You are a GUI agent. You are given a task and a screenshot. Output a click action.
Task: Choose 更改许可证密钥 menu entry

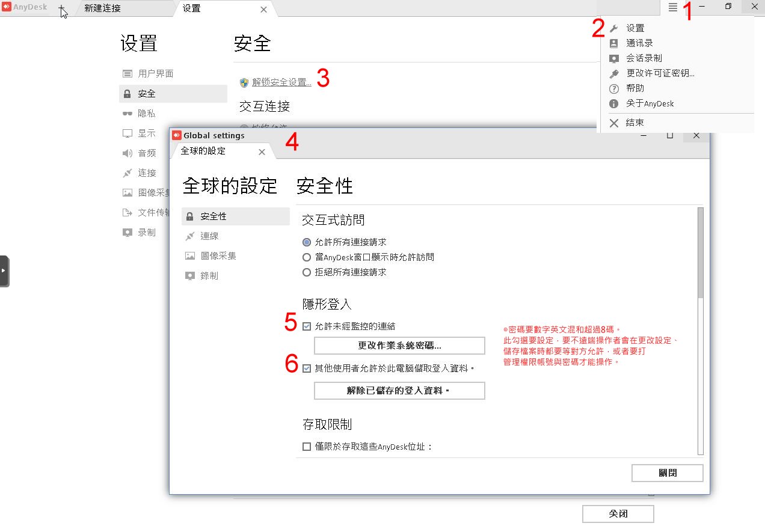660,73
